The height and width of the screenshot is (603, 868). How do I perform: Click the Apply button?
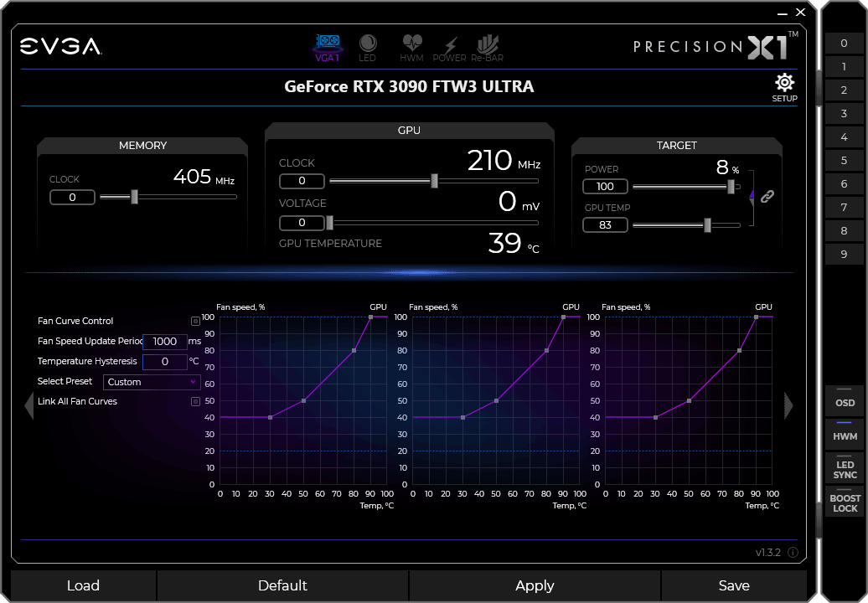click(x=535, y=585)
